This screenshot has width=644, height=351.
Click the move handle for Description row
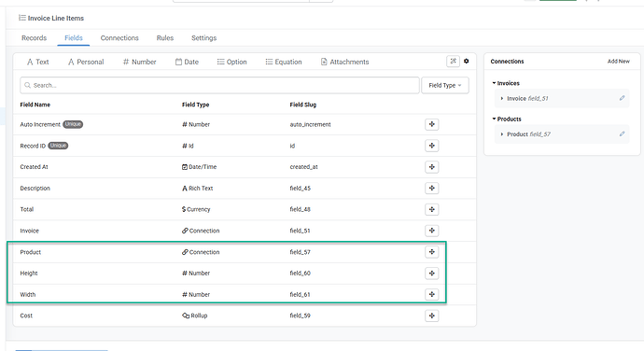[431, 188]
